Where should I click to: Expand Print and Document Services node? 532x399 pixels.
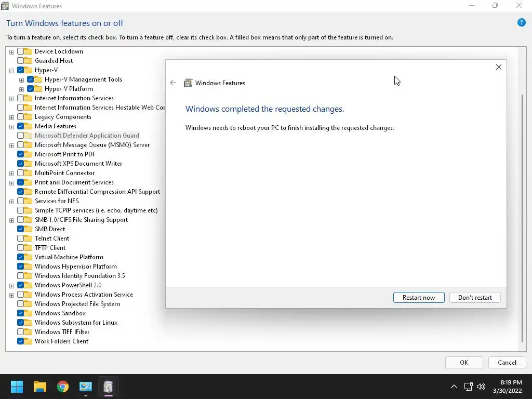[11, 183]
